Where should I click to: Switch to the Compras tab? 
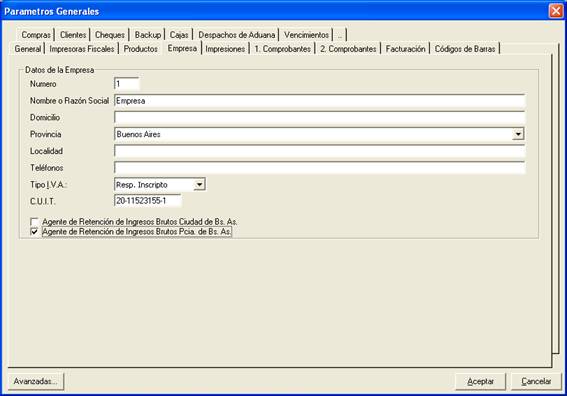coord(36,35)
